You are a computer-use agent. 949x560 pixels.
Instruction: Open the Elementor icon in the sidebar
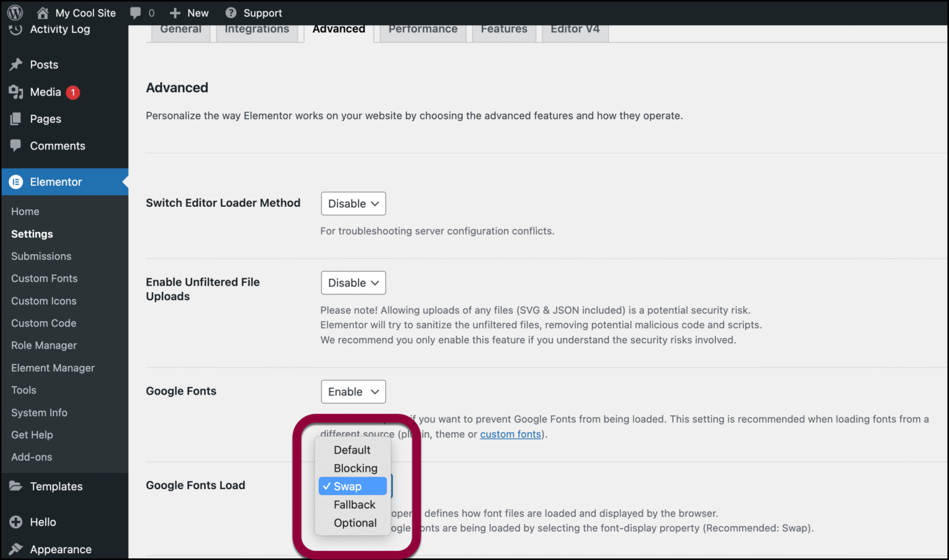coord(16,182)
